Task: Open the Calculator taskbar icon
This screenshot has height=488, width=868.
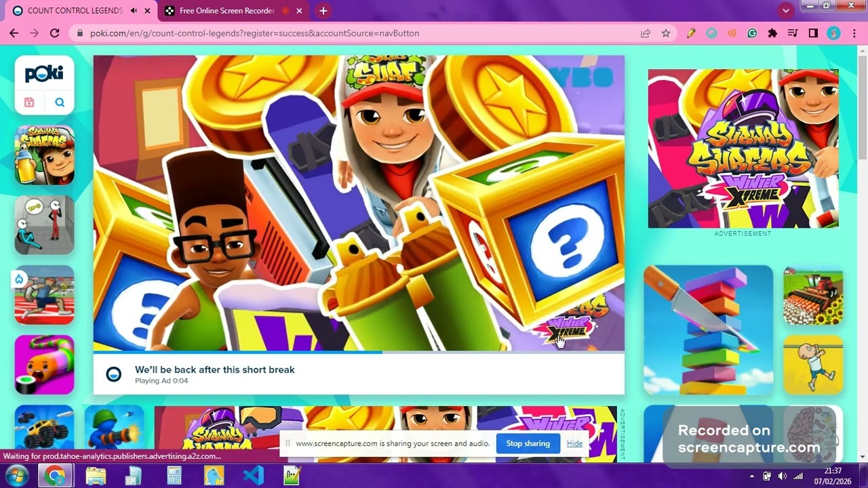Action: 174,476
